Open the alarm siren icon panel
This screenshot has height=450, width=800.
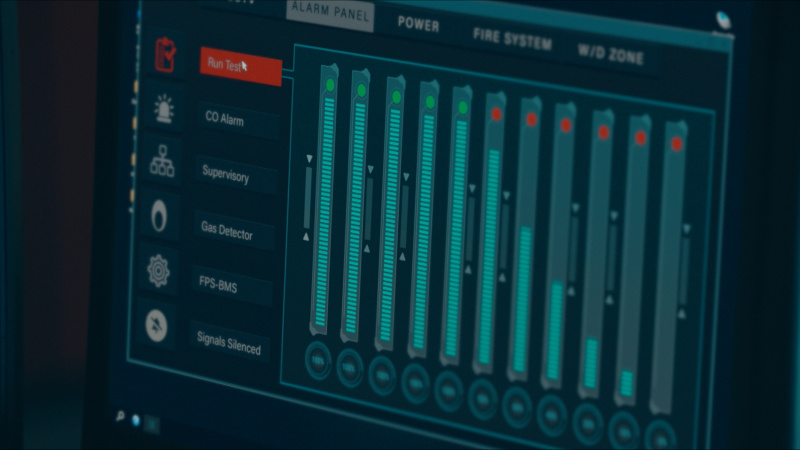164,108
